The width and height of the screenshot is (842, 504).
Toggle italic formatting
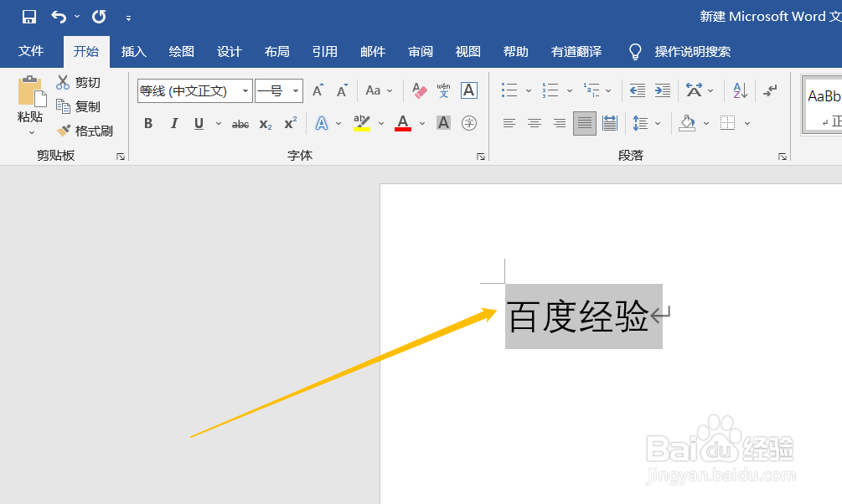tap(174, 123)
